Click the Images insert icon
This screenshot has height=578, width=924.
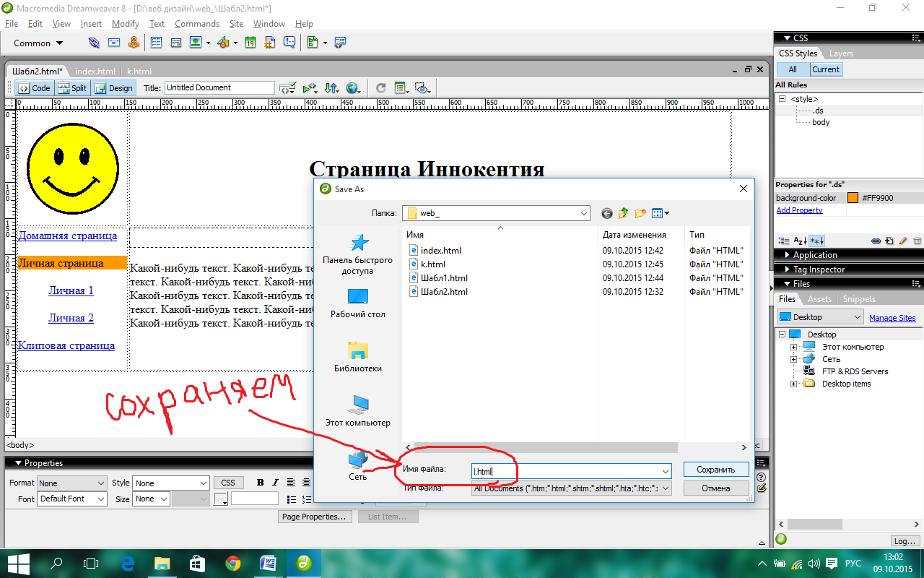click(196, 43)
